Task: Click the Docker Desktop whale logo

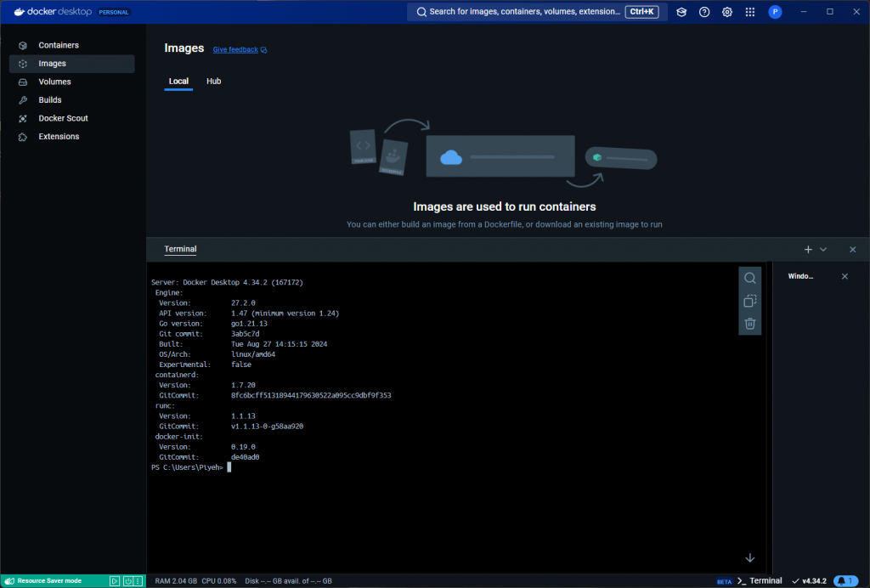Action: (x=20, y=12)
